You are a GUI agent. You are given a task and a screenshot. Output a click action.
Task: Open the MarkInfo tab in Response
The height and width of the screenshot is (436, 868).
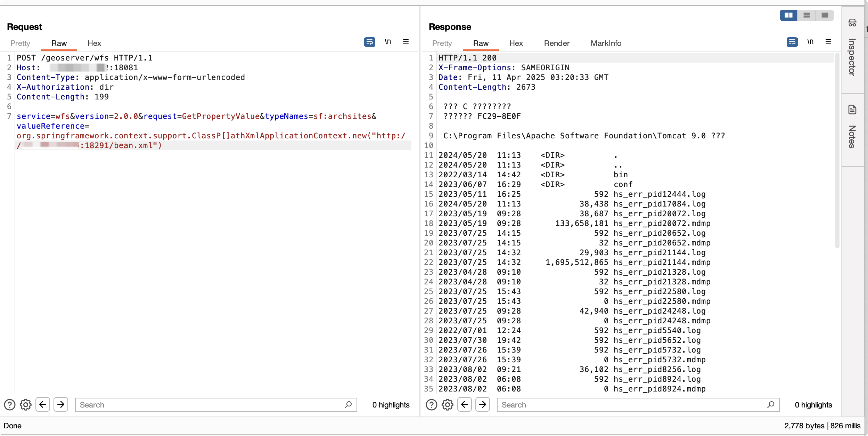tap(606, 43)
